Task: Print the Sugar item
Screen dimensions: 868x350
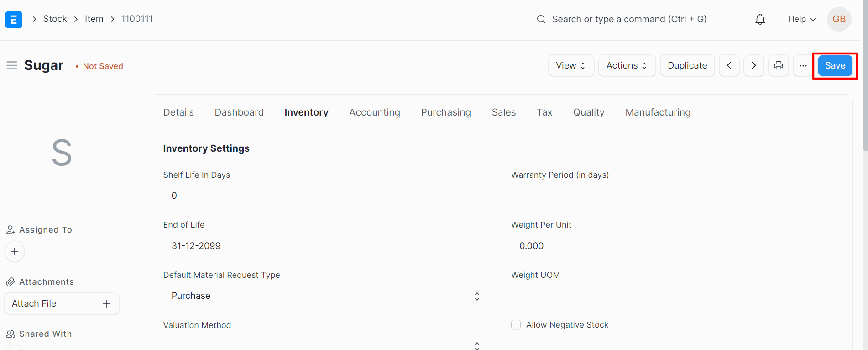Action: [779, 65]
